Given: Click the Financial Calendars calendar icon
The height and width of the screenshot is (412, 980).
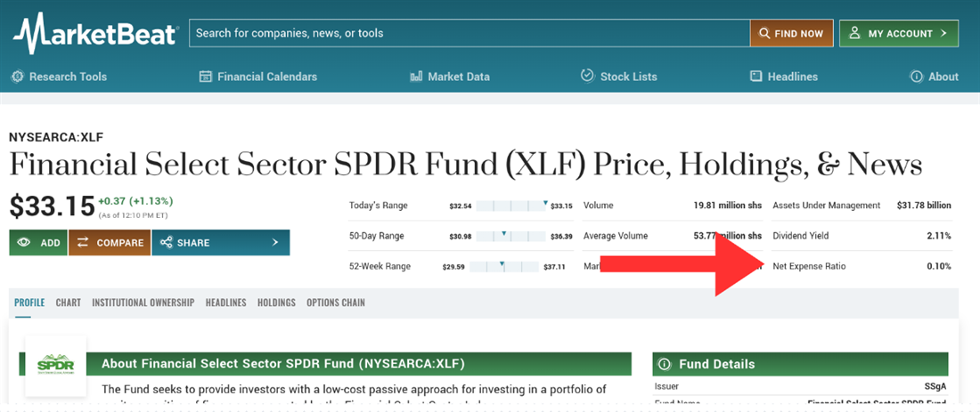Looking at the screenshot, I should (x=206, y=77).
